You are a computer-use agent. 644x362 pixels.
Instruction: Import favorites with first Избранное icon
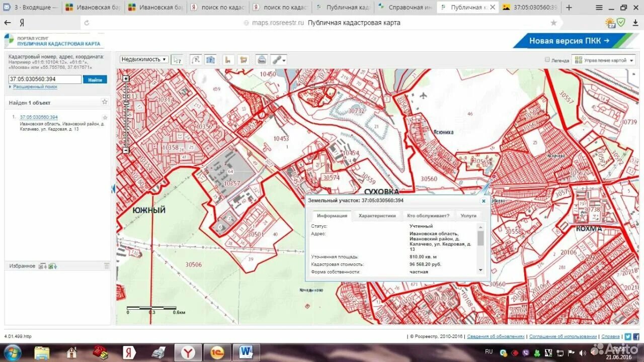42,266
